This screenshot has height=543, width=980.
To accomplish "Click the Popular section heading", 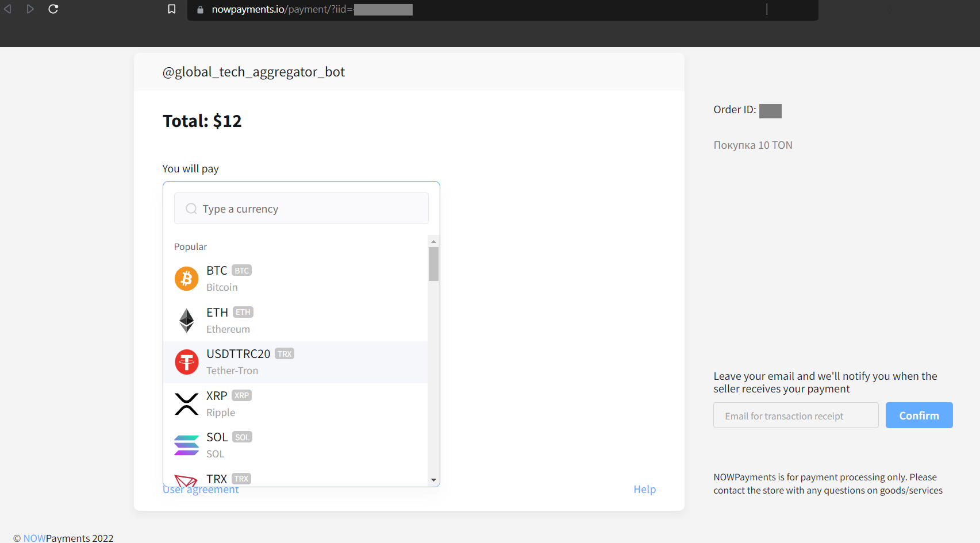I will (190, 247).
